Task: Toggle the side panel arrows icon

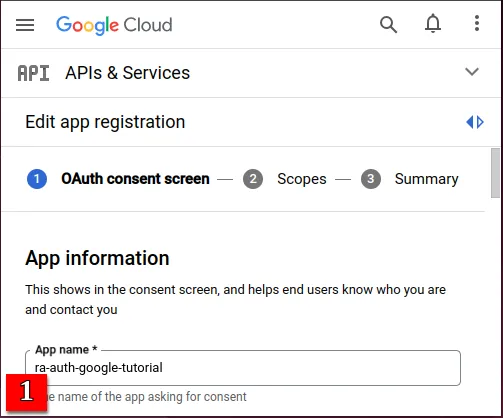Action: click(475, 122)
